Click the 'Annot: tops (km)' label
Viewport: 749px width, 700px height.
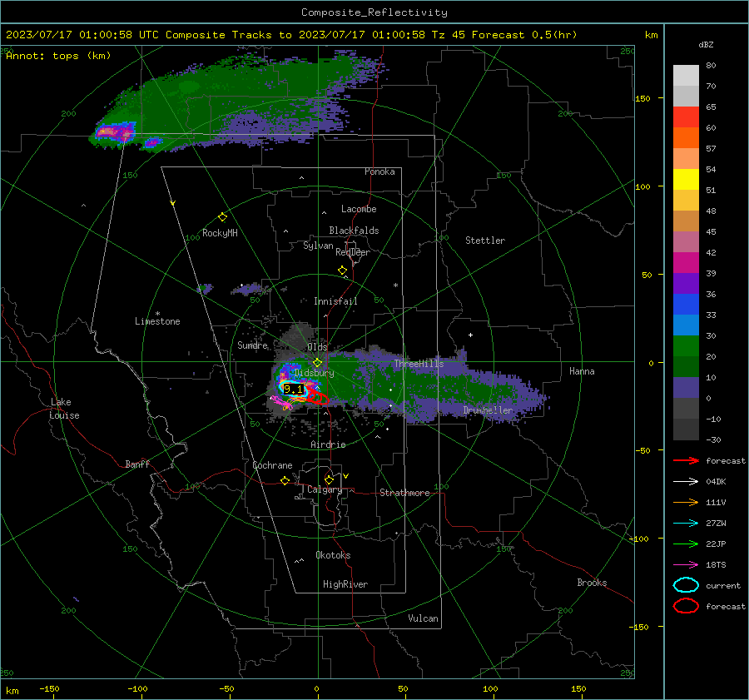pyautogui.click(x=59, y=56)
